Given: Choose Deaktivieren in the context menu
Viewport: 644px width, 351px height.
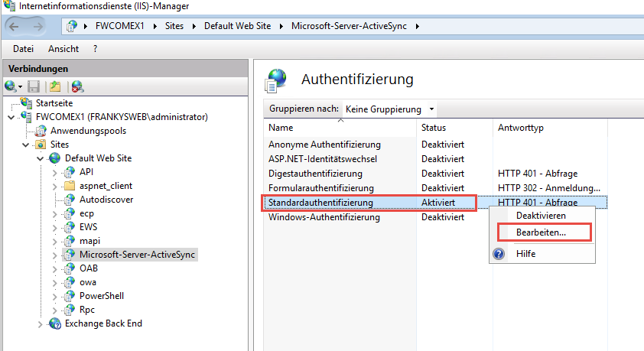Looking at the screenshot, I should click(542, 216).
